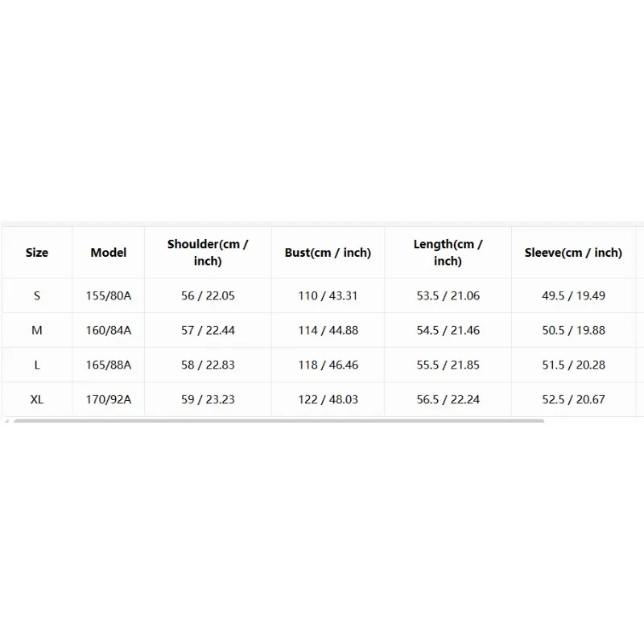Click the 56 / 22.05 shoulder value
The image size is (644, 644).
[208, 295]
